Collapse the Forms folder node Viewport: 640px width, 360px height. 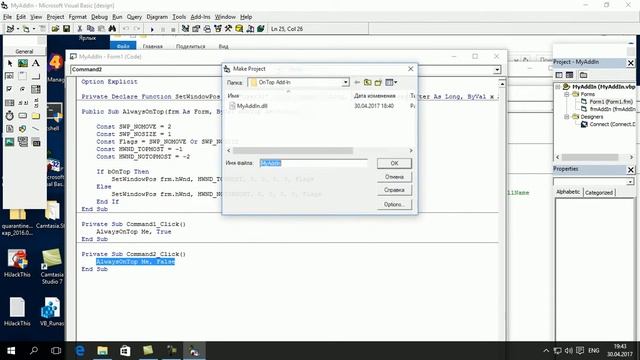[567, 94]
